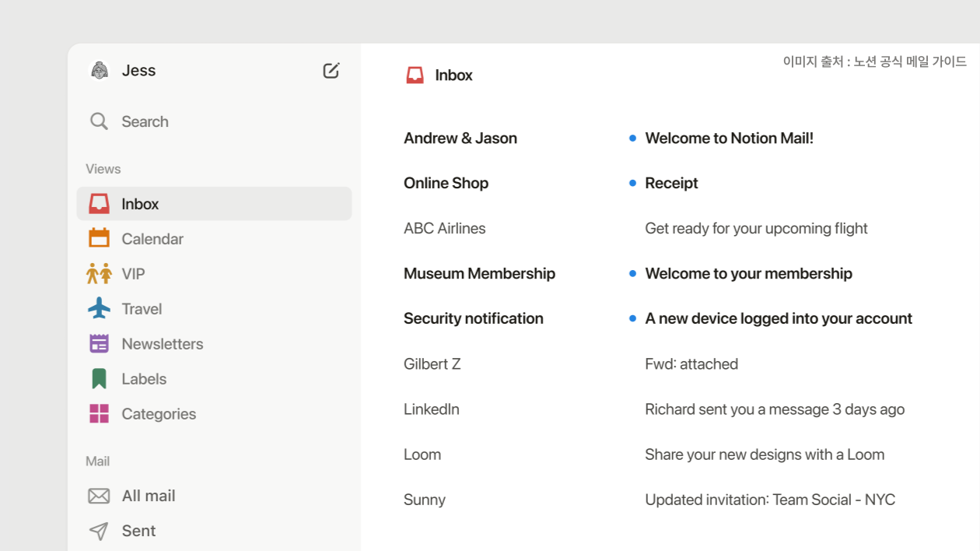Image resolution: width=980 pixels, height=551 pixels.
Task: Click the All mail envelope icon
Action: [x=99, y=496]
